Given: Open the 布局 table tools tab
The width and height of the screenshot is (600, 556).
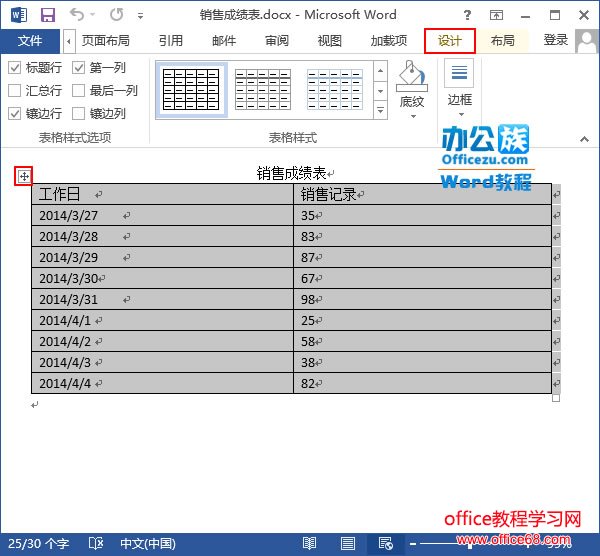Looking at the screenshot, I should 502,41.
